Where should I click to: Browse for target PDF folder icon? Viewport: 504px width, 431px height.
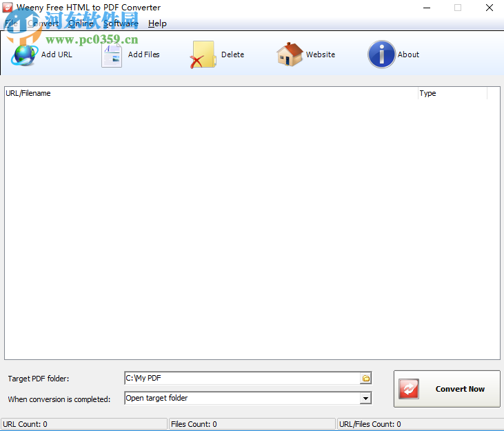click(x=366, y=379)
